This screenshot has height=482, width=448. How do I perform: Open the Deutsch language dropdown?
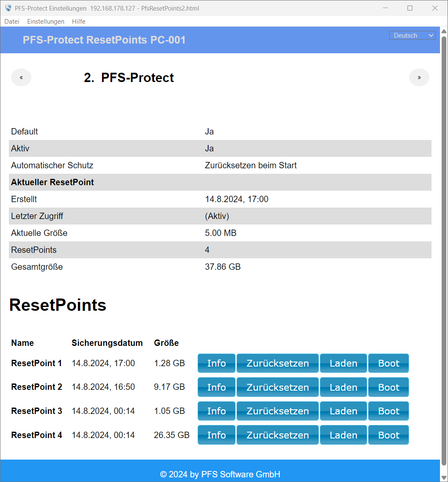pyautogui.click(x=412, y=36)
